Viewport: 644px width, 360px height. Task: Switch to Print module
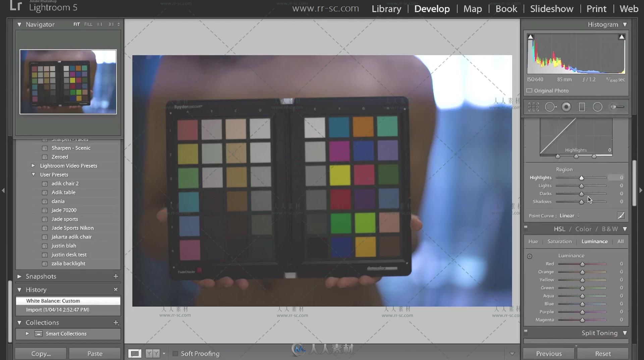(x=596, y=9)
